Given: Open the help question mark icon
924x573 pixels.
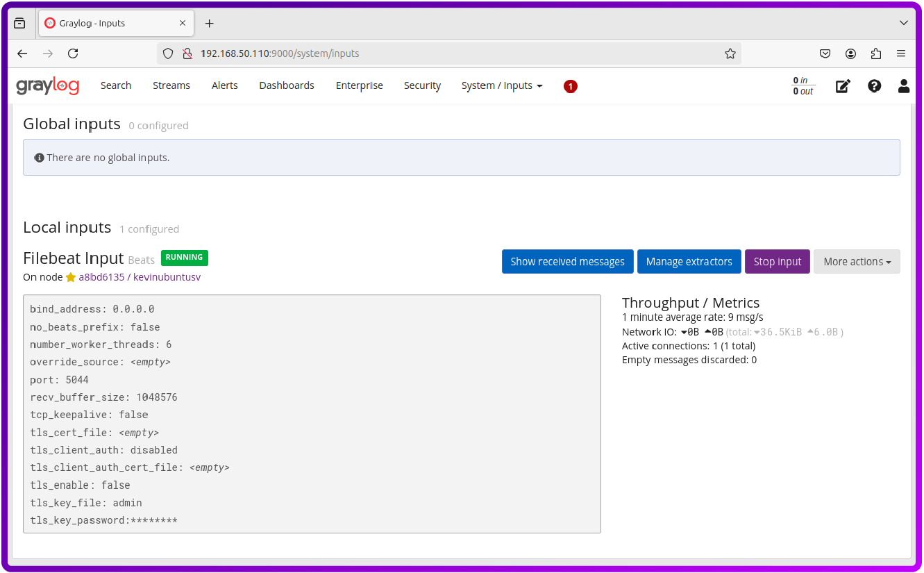Looking at the screenshot, I should pos(874,85).
